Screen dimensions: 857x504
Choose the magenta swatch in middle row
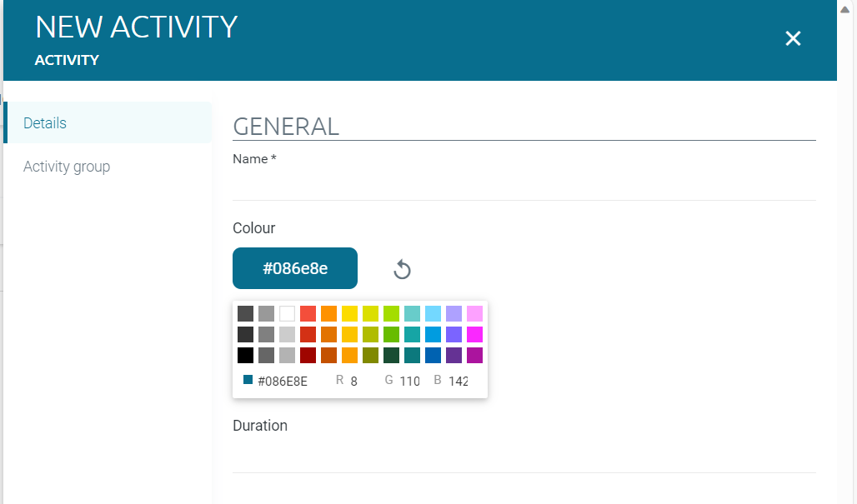[x=474, y=334]
